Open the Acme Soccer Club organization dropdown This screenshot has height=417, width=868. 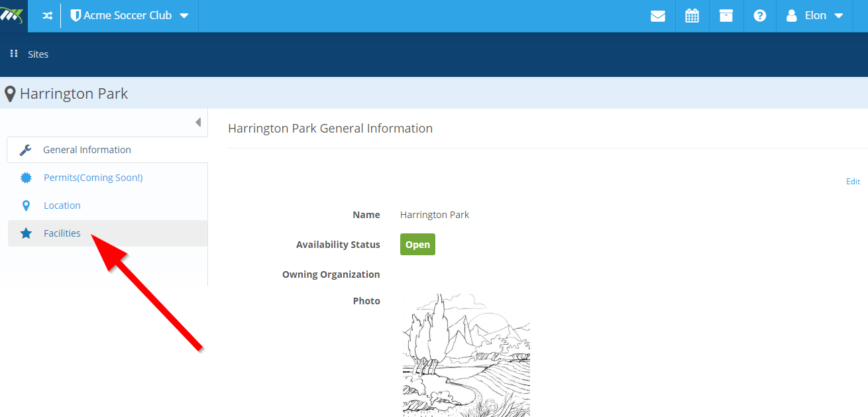[129, 16]
